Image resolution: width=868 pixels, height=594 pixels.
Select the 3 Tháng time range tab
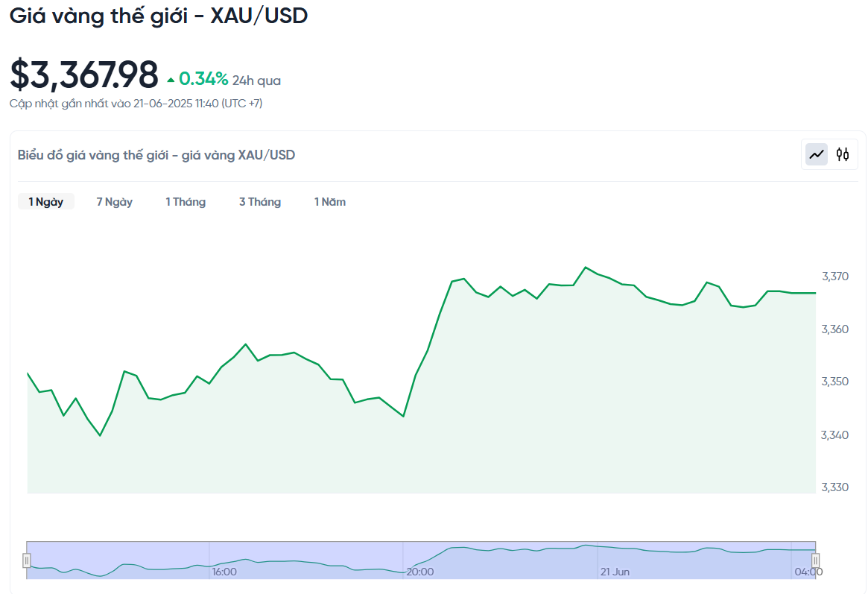click(x=259, y=201)
